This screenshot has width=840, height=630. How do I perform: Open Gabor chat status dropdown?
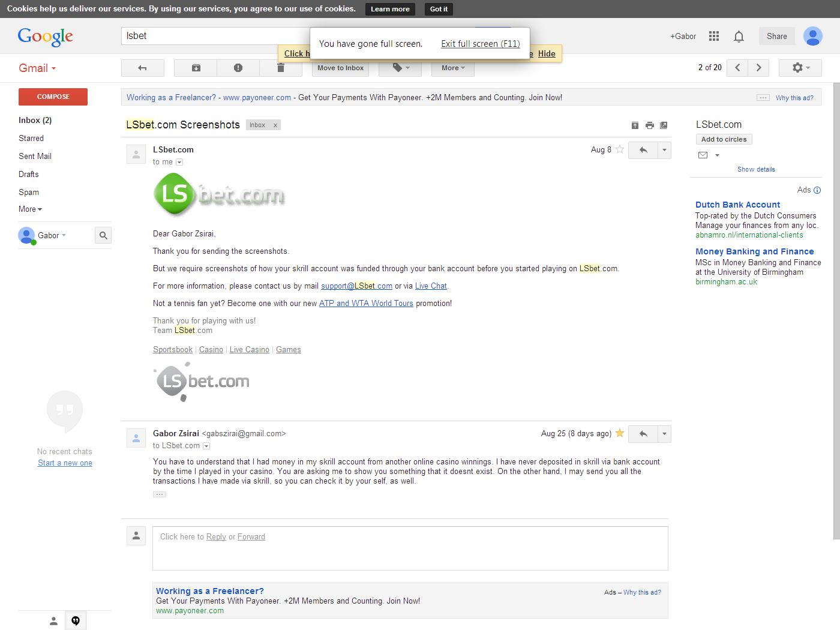click(x=52, y=235)
